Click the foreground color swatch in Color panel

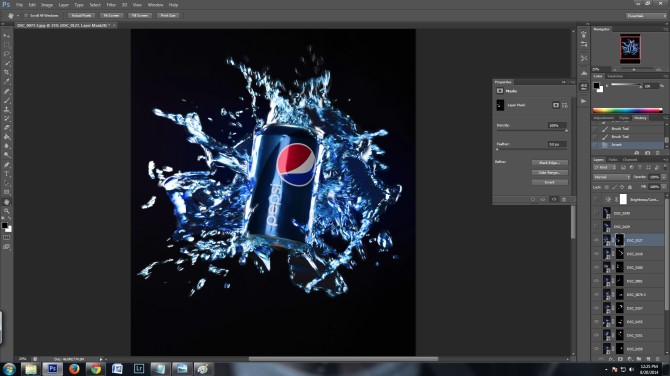coord(596,85)
